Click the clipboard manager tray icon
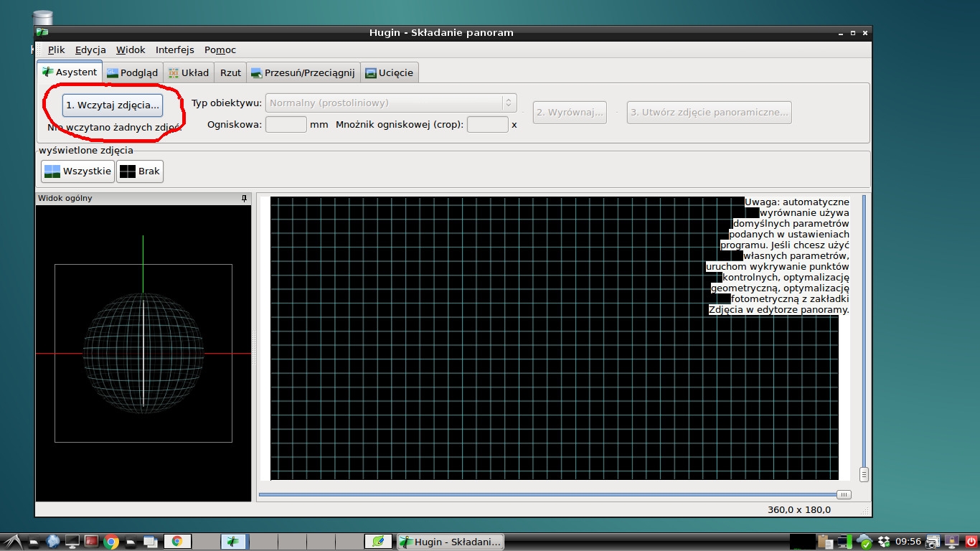 (825, 542)
